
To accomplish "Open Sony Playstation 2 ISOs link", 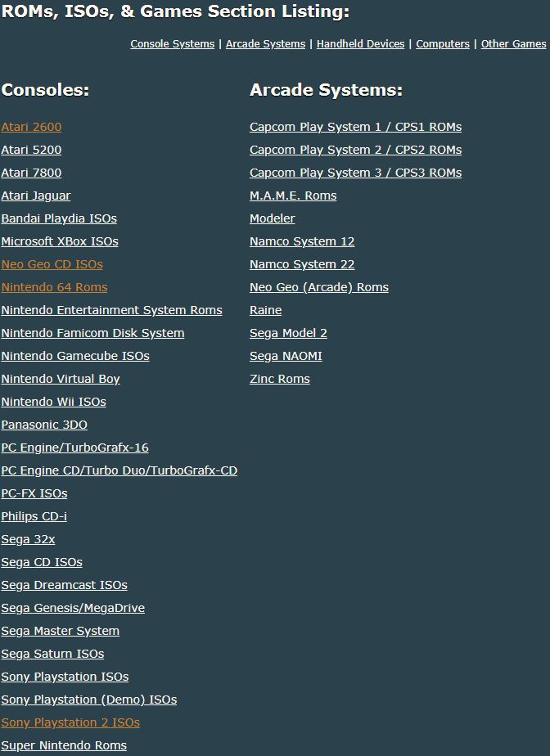I will [70, 722].
